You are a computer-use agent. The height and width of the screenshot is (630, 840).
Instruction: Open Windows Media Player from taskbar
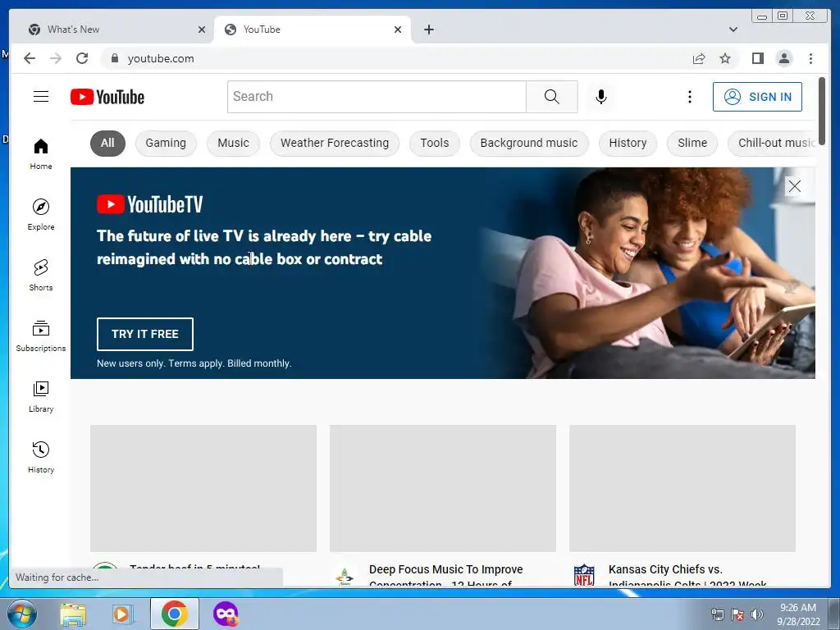coord(123,614)
